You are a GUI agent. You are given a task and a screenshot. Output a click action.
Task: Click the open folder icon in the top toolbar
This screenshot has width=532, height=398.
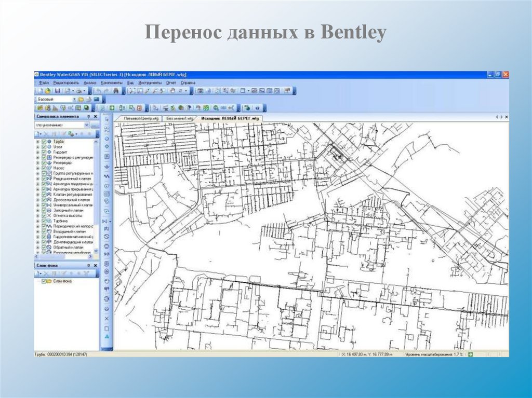[x=47, y=91]
